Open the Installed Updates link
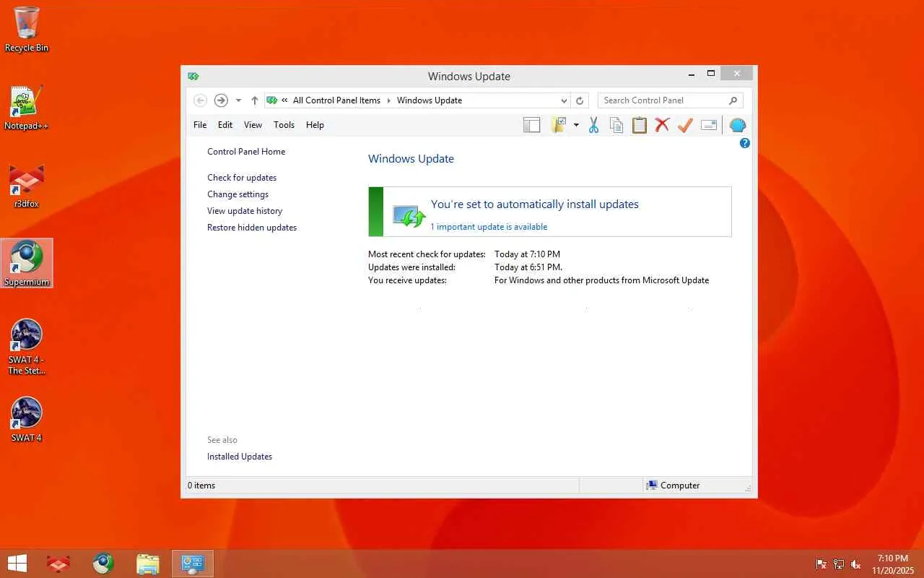The height and width of the screenshot is (578, 924). tap(240, 457)
